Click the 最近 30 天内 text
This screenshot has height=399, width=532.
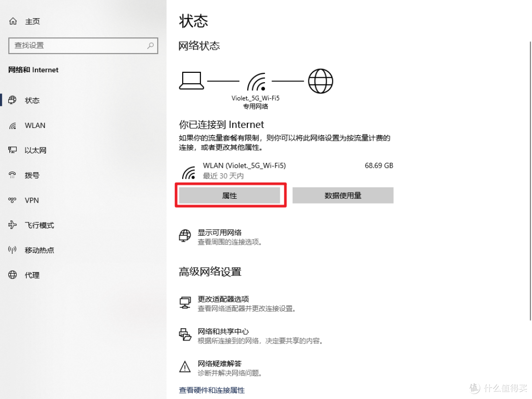[x=223, y=176]
